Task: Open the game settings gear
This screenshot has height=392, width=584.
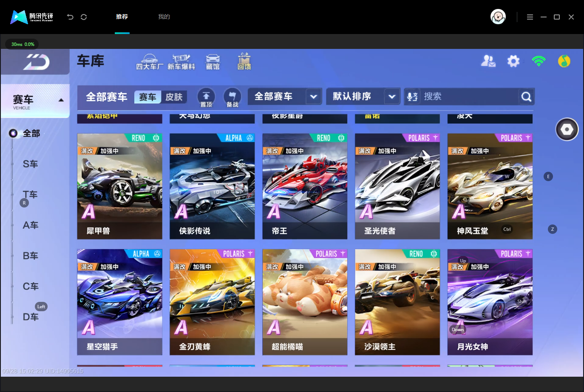Action: point(513,61)
